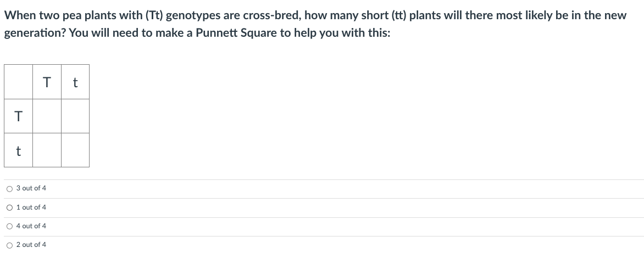Click the column header cell with lowercase t

click(x=75, y=82)
